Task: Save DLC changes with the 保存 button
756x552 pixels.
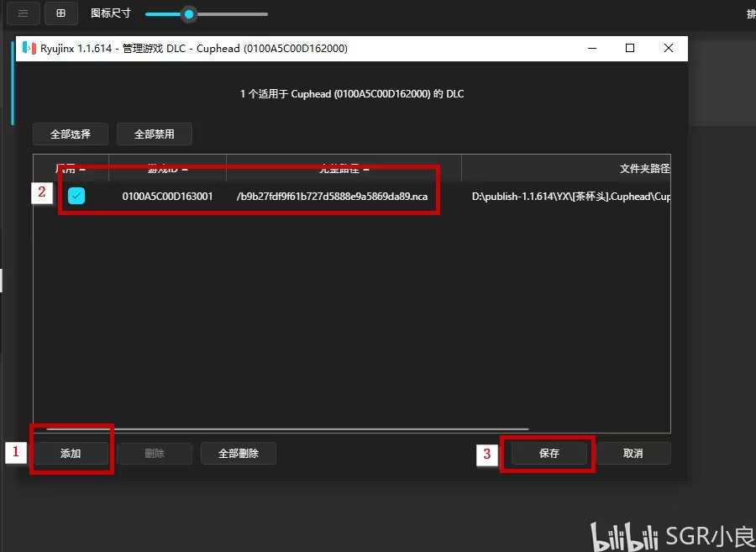Action: pos(549,453)
